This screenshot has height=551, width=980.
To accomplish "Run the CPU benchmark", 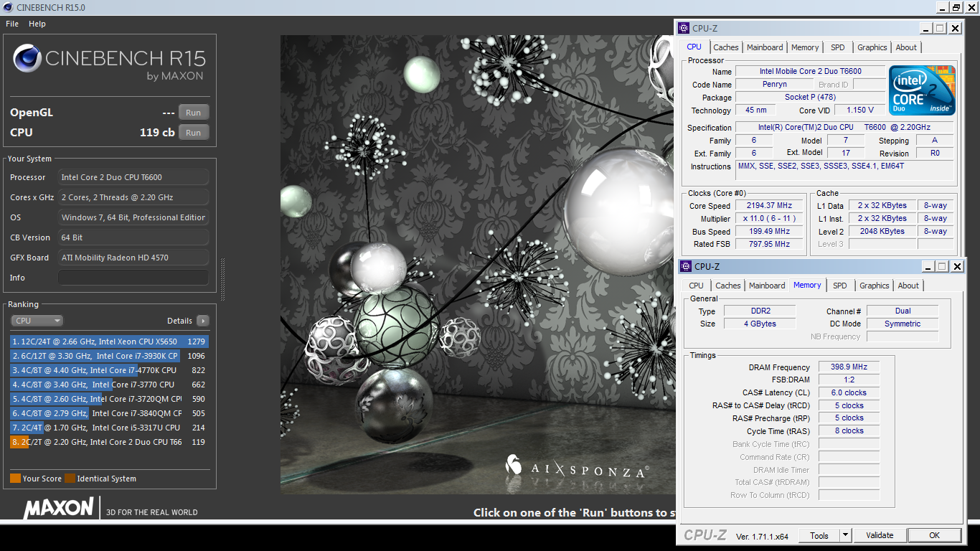I will (194, 133).
